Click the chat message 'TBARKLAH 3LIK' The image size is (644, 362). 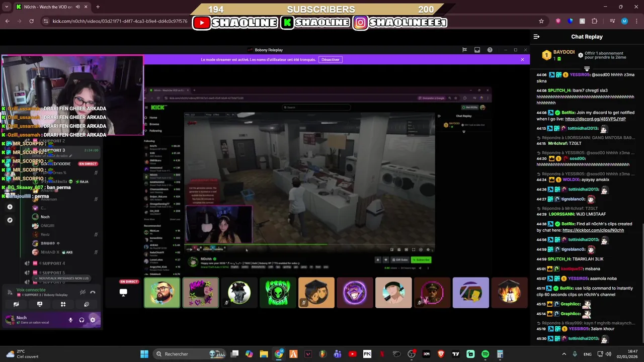pyautogui.click(x=588, y=259)
